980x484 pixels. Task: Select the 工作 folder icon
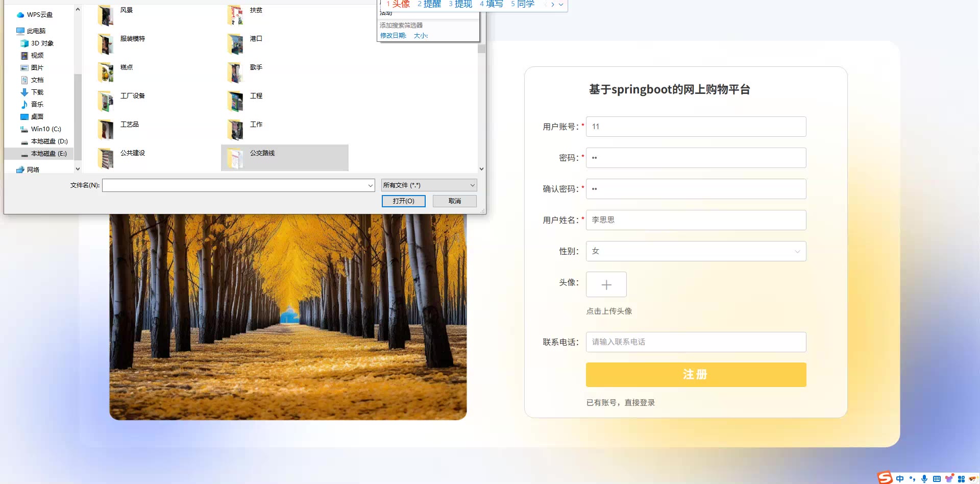click(x=235, y=130)
